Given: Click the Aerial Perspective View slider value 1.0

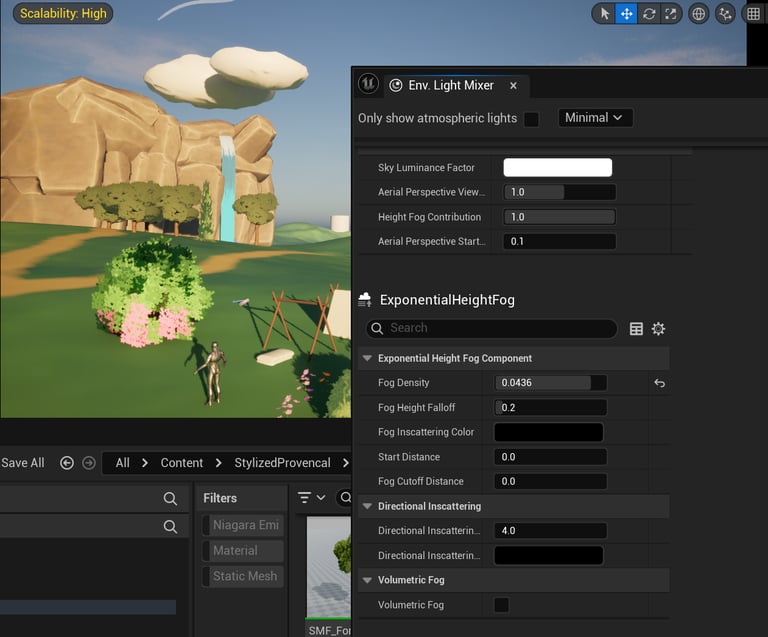Looking at the screenshot, I should [x=559, y=192].
